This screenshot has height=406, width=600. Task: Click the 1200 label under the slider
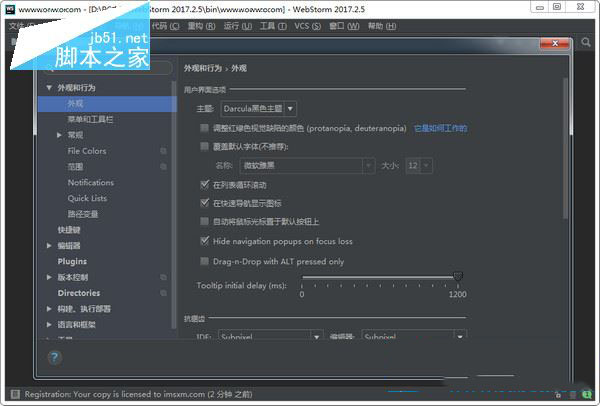pyautogui.click(x=458, y=294)
